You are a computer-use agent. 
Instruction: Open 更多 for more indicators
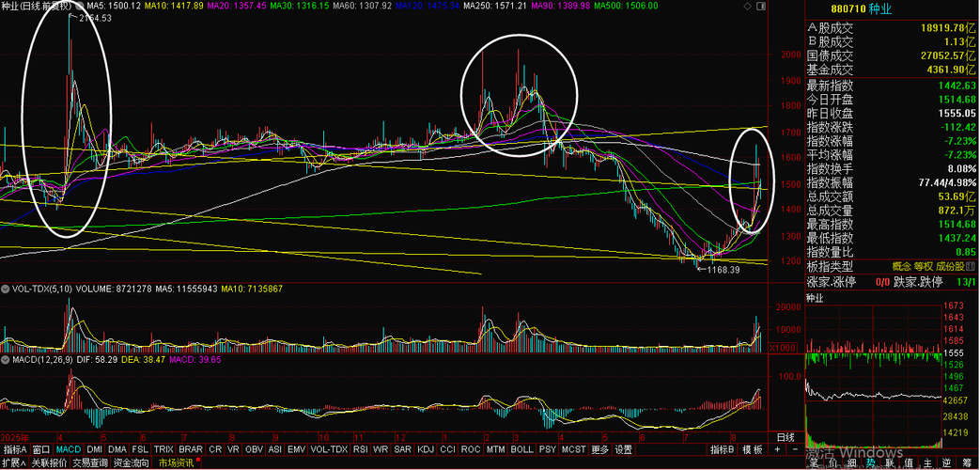[x=599, y=449]
